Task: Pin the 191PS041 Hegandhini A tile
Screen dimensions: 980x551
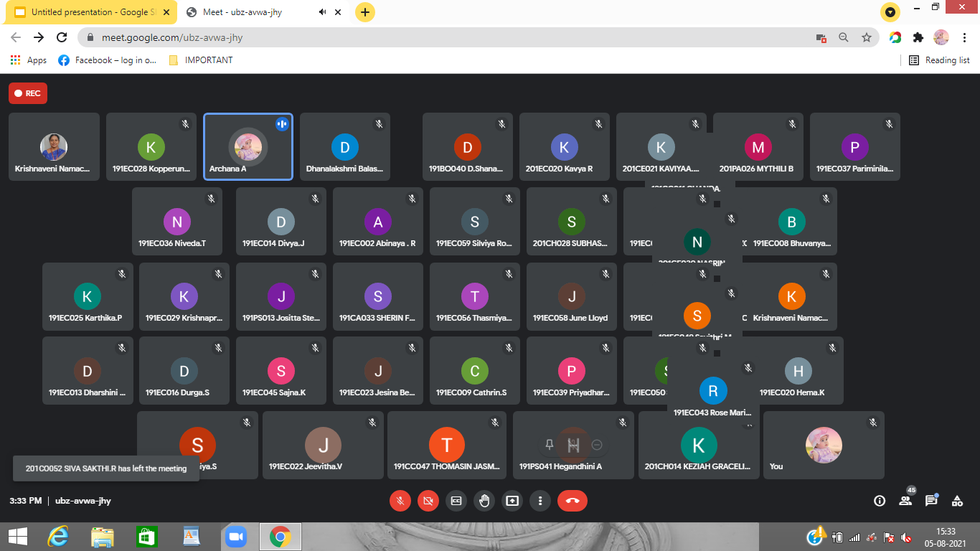Action: (550, 445)
